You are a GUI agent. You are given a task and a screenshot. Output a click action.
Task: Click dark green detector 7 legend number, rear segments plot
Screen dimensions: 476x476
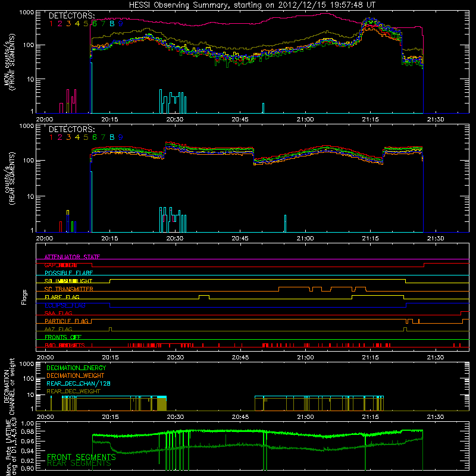[x=103, y=137]
